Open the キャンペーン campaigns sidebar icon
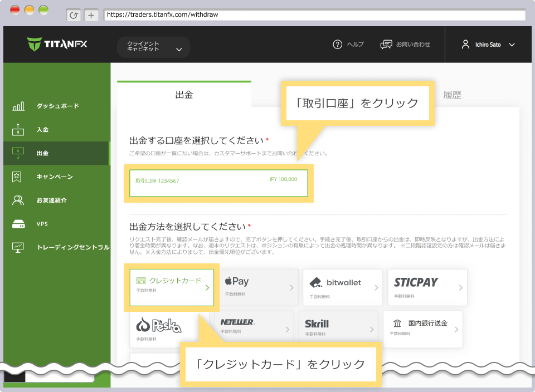This screenshot has height=392, width=535. click(18, 177)
